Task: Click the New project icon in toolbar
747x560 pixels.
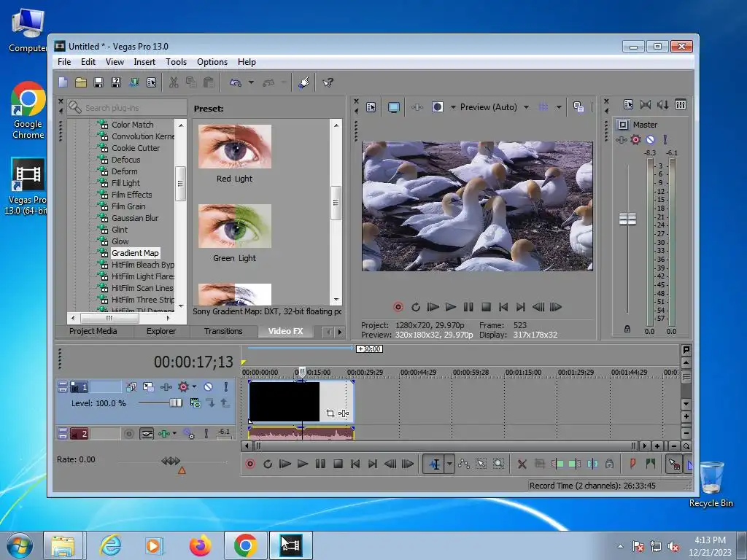Action: 63,82
